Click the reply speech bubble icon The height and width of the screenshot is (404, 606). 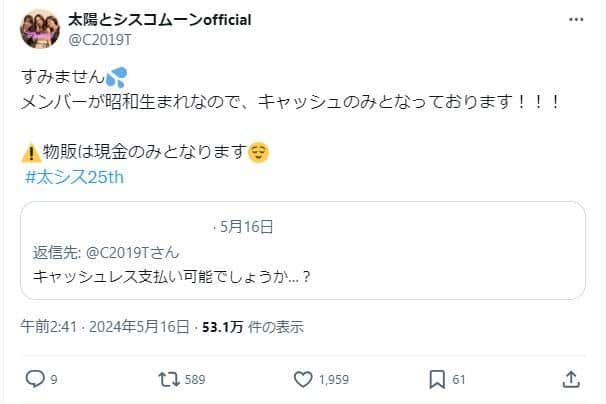(x=33, y=379)
